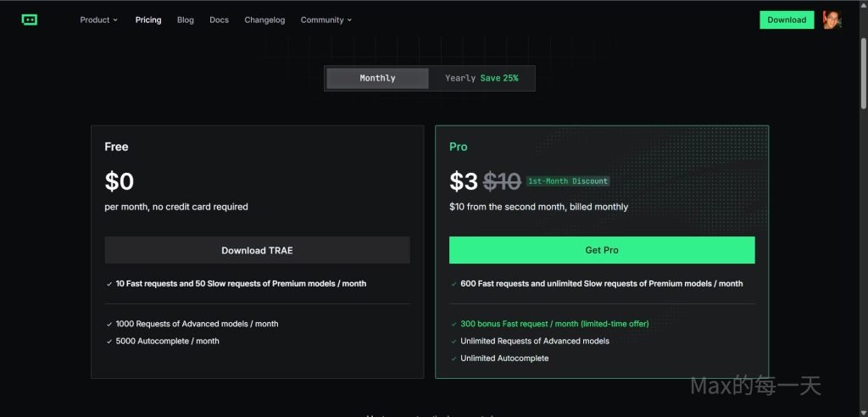Go to the Blog page

186,19
